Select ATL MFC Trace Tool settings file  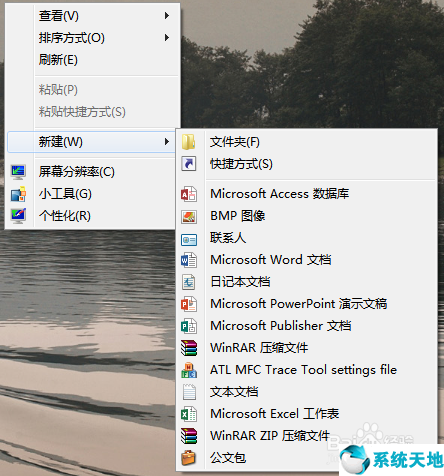303,370
